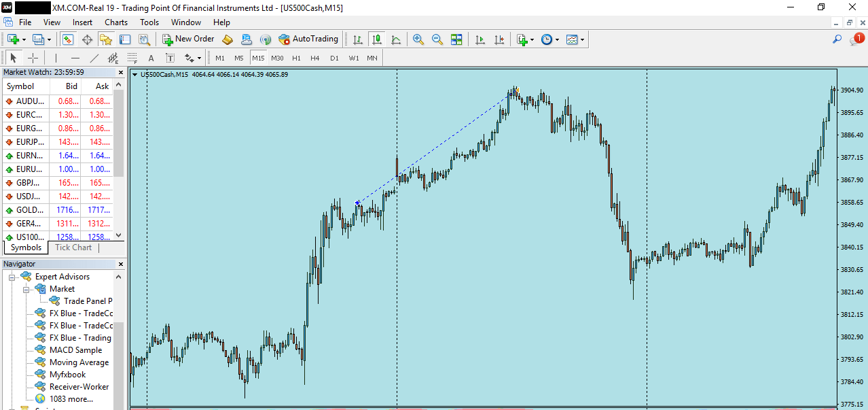Select the Horizontal Line drawing tool
The height and width of the screenshot is (410, 868).
(75, 58)
